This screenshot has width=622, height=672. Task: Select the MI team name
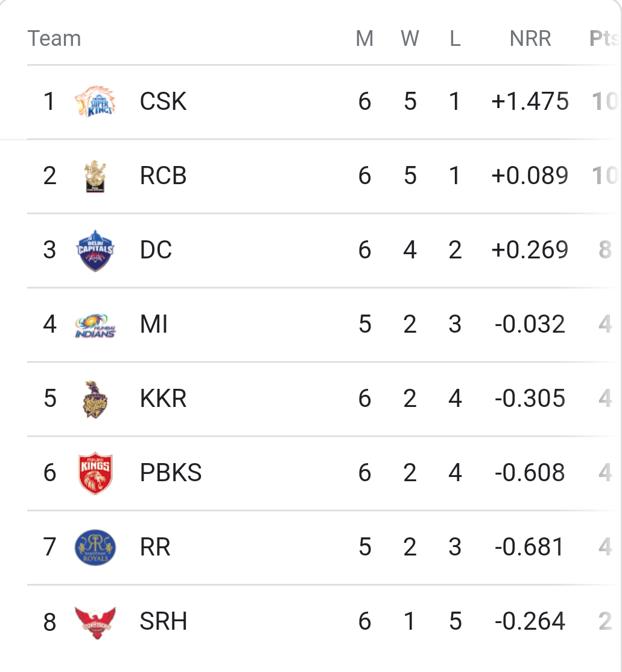[x=154, y=324]
